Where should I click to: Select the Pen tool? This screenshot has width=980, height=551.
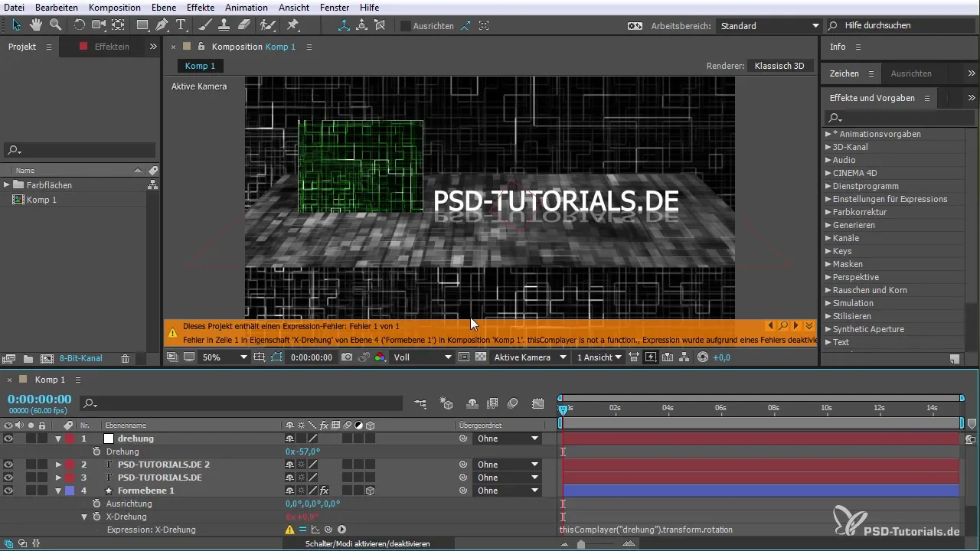click(x=162, y=24)
